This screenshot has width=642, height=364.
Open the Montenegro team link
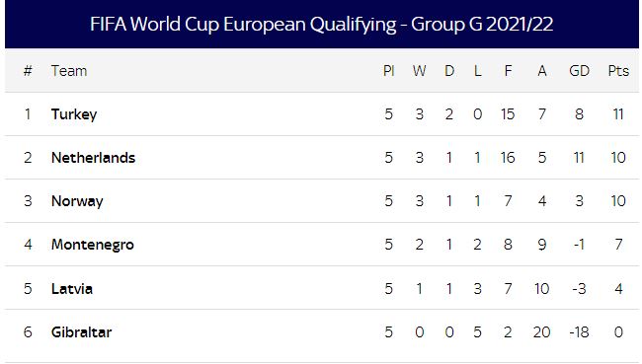click(x=93, y=245)
